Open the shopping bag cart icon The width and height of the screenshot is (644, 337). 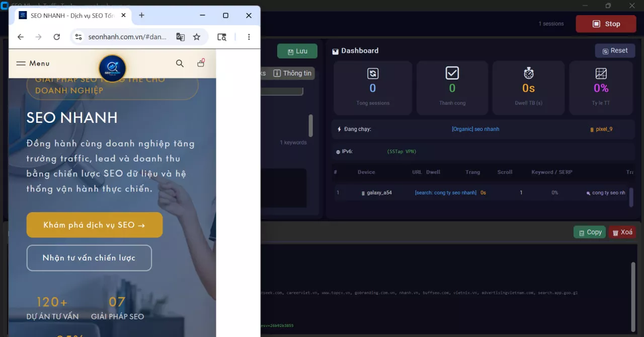click(201, 63)
